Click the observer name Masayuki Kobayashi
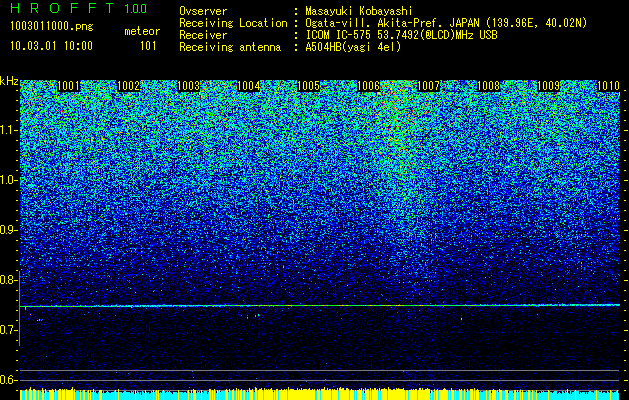 coord(359,11)
